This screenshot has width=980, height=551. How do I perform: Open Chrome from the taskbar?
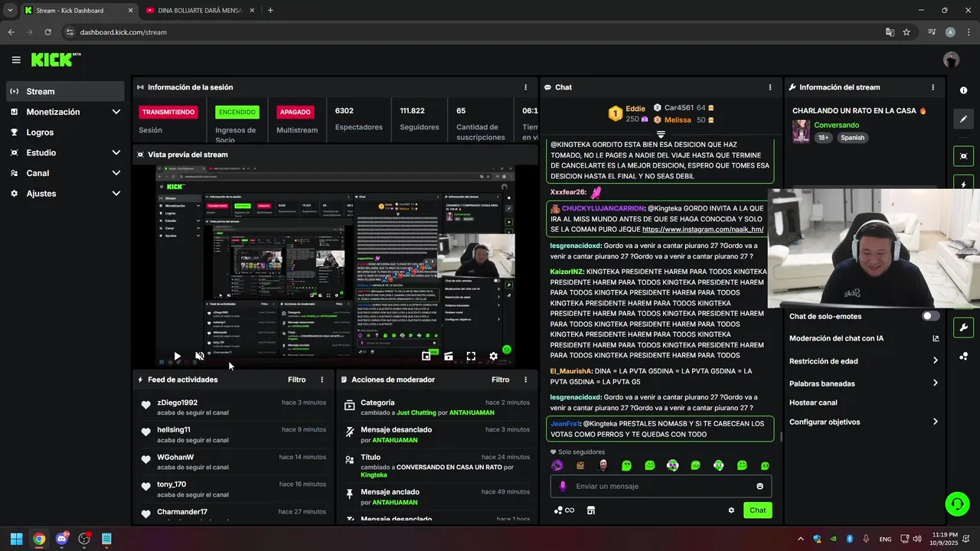[39, 539]
